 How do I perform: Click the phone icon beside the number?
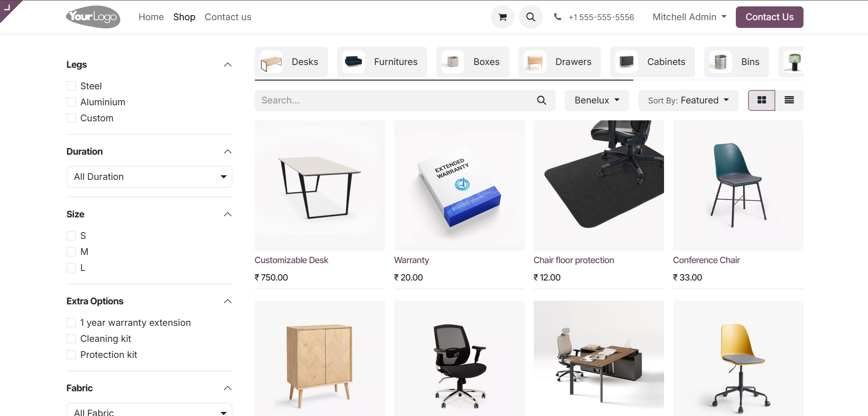pyautogui.click(x=557, y=17)
